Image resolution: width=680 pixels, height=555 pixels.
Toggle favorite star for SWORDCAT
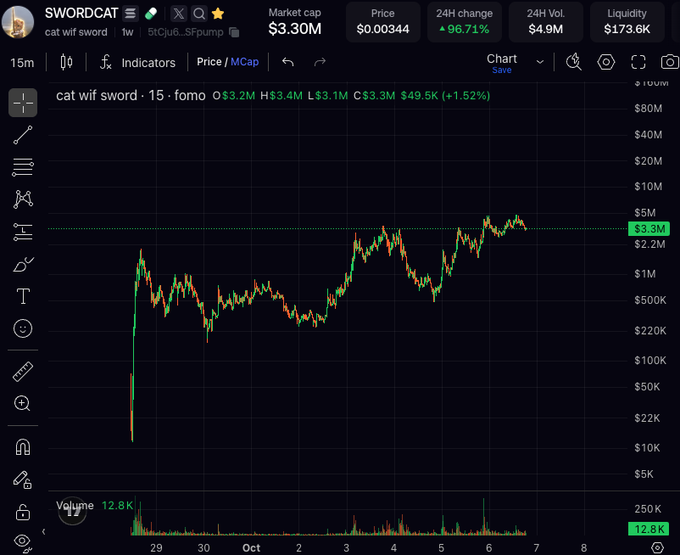coord(218,13)
